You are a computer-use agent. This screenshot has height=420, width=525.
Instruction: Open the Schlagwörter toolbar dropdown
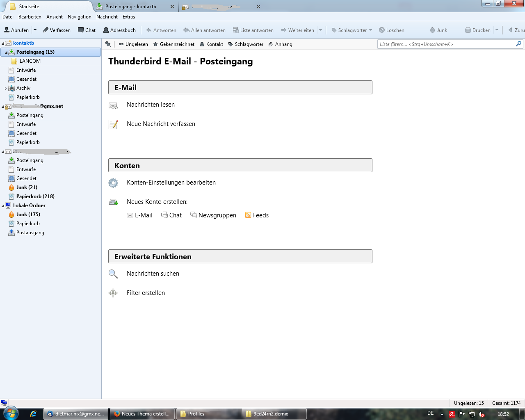click(352, 30)
